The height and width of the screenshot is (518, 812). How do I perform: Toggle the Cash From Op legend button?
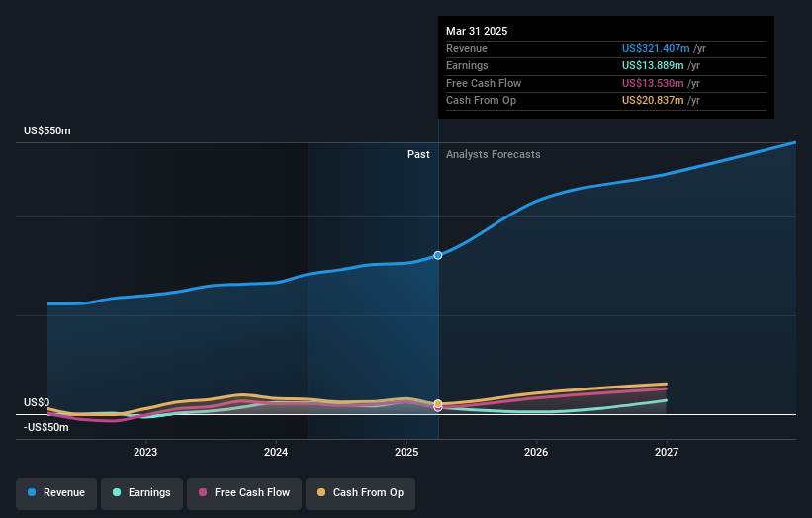coord(360,493)
